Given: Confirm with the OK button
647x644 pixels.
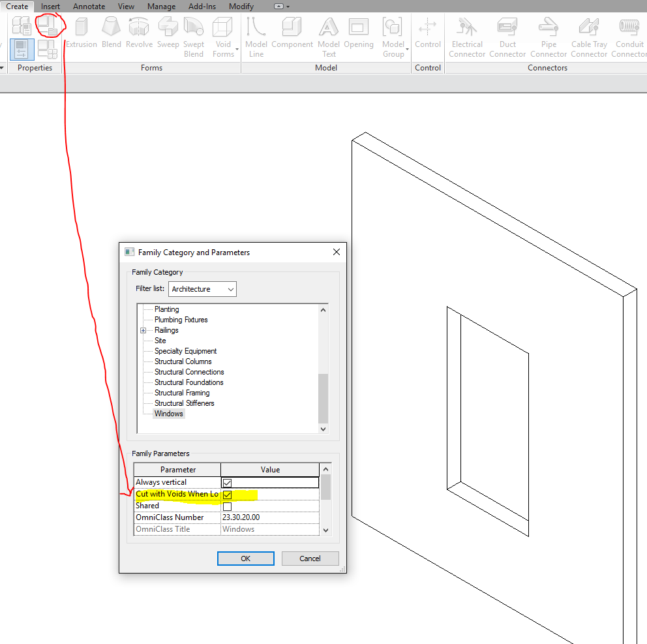Looking at the screenshot, I should click(245, 558).
